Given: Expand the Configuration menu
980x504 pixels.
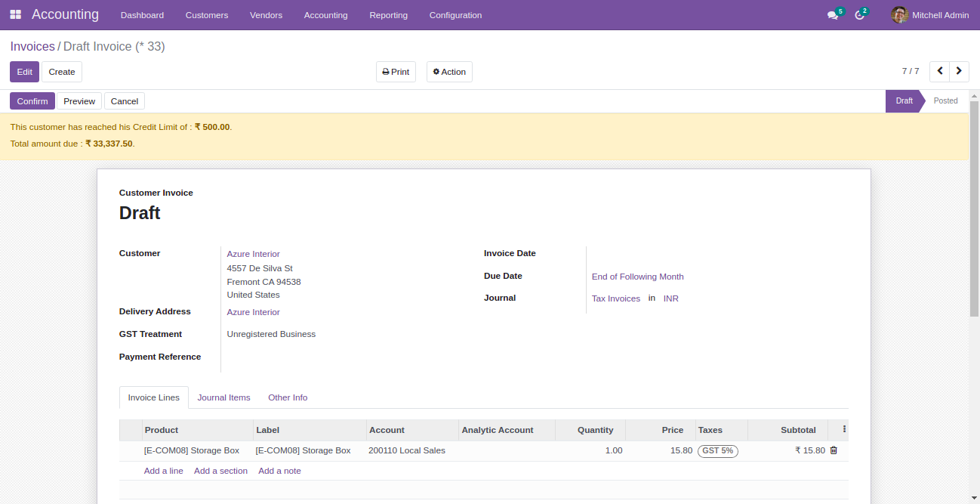Looking at the screenshot, I should point(455,15).
